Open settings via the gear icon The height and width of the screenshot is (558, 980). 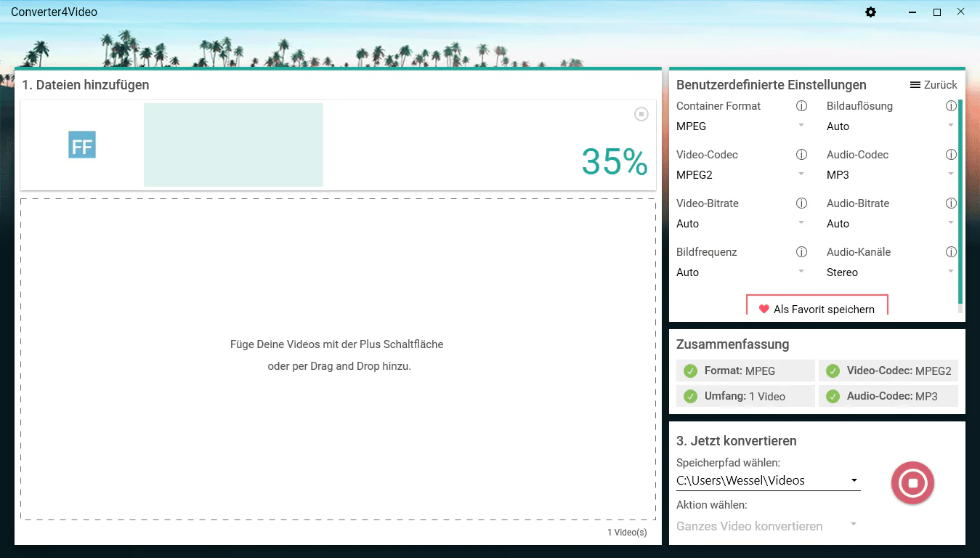pos(870,12)
